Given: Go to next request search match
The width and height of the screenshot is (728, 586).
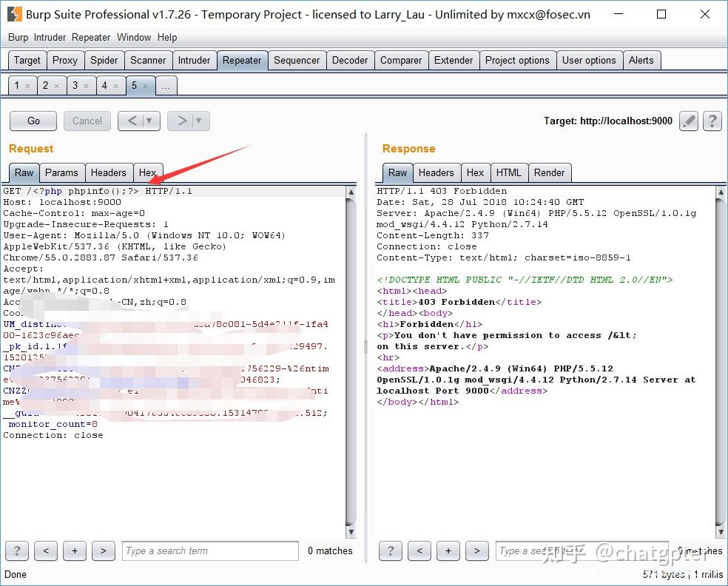Looking at the screenshot, I should pyautogui.click(x=104, y=550).
